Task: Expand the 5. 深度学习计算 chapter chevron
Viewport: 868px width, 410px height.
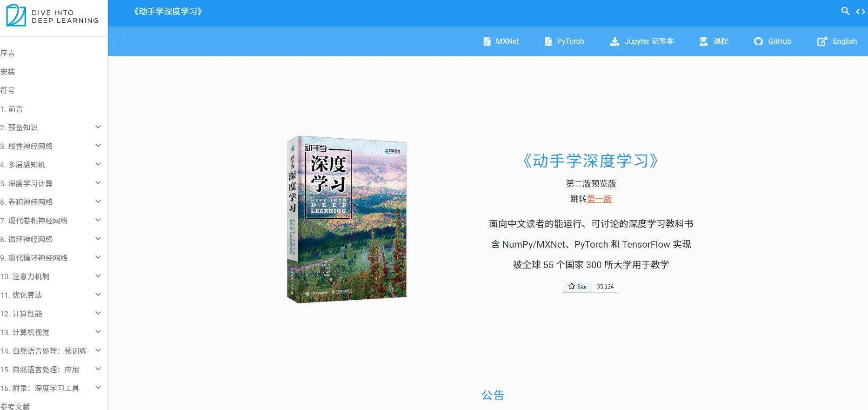Action: tap(98, 183)
